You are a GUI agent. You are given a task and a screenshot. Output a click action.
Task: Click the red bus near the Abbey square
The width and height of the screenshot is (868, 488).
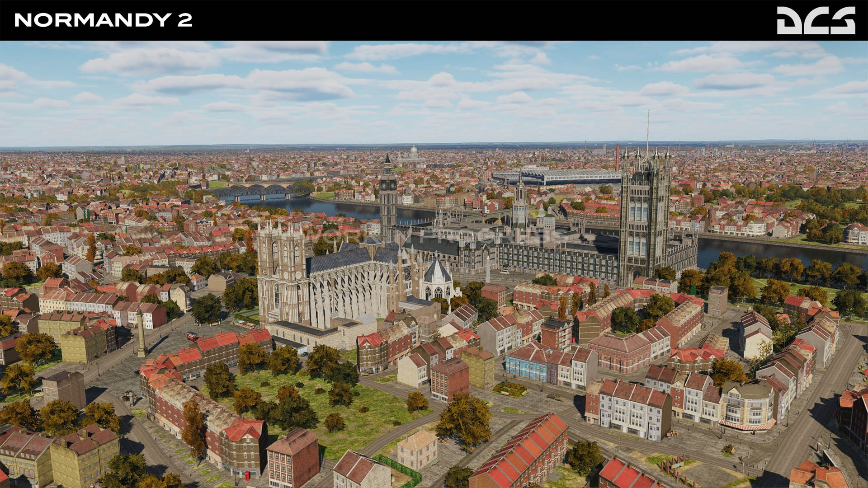point(192,336)
